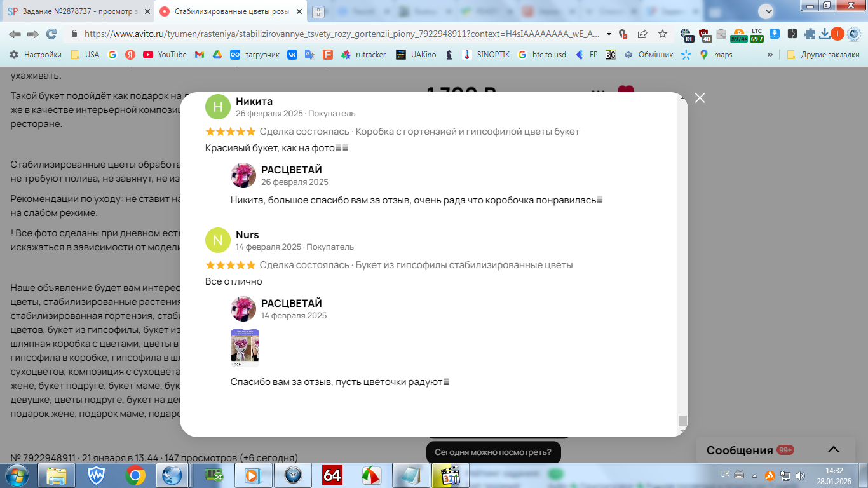868x488 pixels.
Task: Click the five-star rating on Никита's review
Action: [230, 132]
